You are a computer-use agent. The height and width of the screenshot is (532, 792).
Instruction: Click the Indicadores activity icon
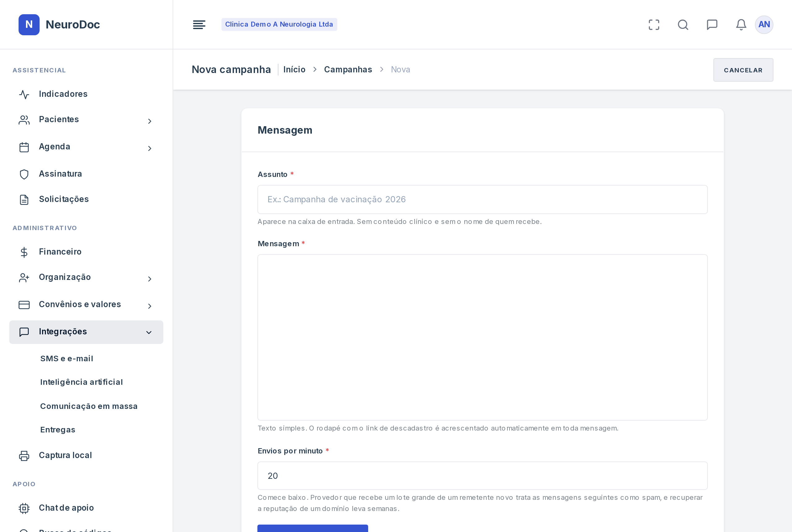pyautogui.click(x=24, y=94)
